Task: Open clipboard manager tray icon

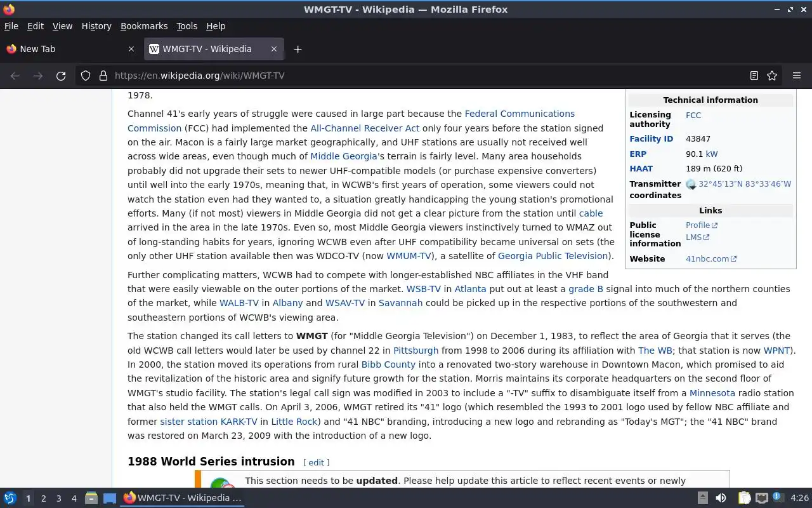Action: (x=744, y=498)
